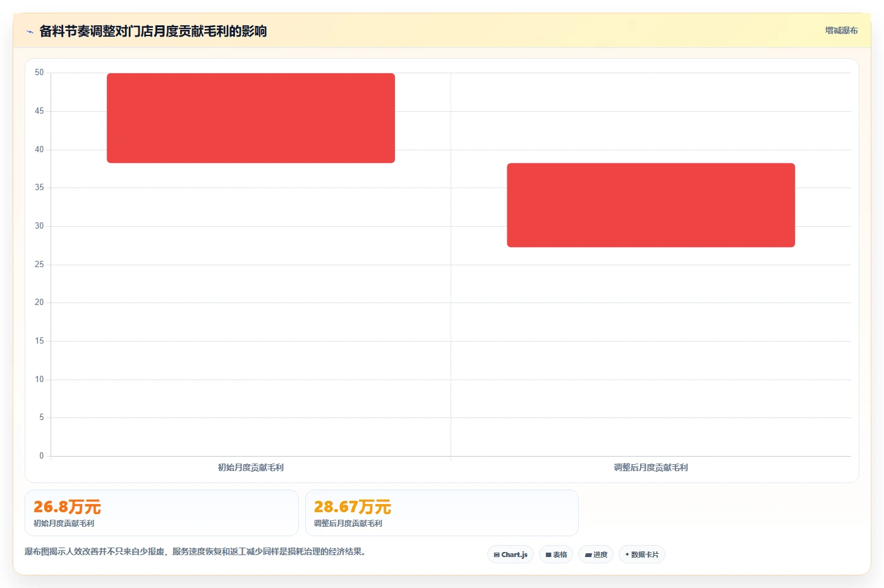Click the y-axis tick label 35
Screen dimensions: 884x588
click(39, 188)
